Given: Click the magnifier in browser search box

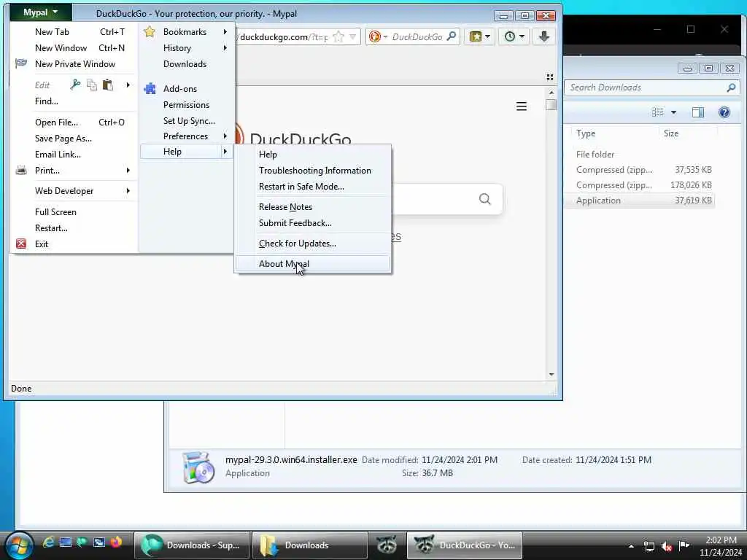Looking at the screenshot, I should (x=451, y=36).
